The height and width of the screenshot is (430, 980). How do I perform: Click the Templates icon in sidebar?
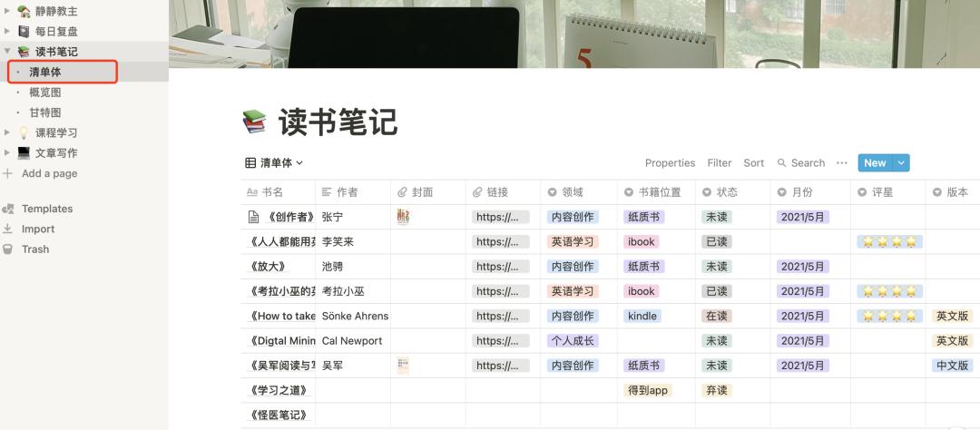(x=7, y=209)
